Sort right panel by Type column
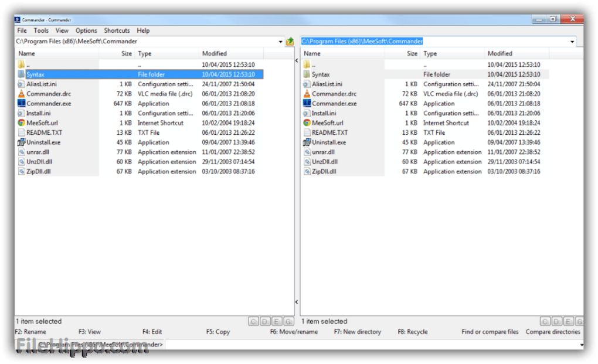The image size is (598, 364). click(453, 54)
